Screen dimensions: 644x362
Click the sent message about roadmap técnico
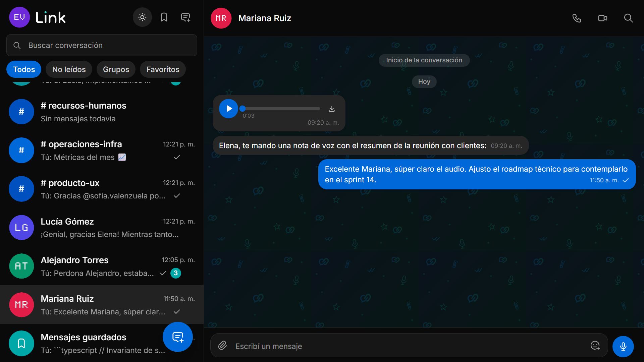point(477,174)
